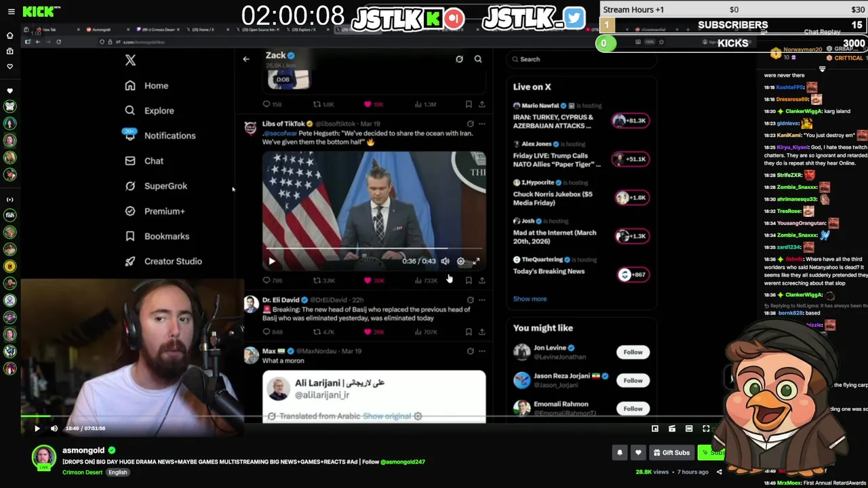
Task: Open Kick sidebar following heart icon
Action: [9, 66]
